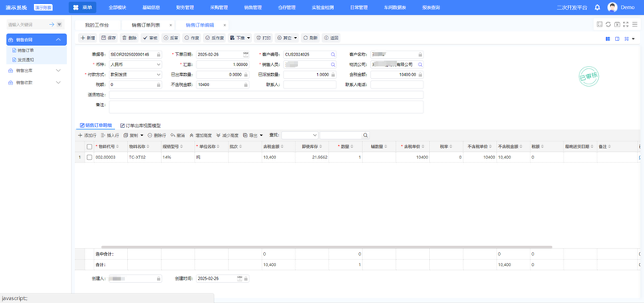
Task: Switch to the split panel layout icon
Action: click(617, 39)
